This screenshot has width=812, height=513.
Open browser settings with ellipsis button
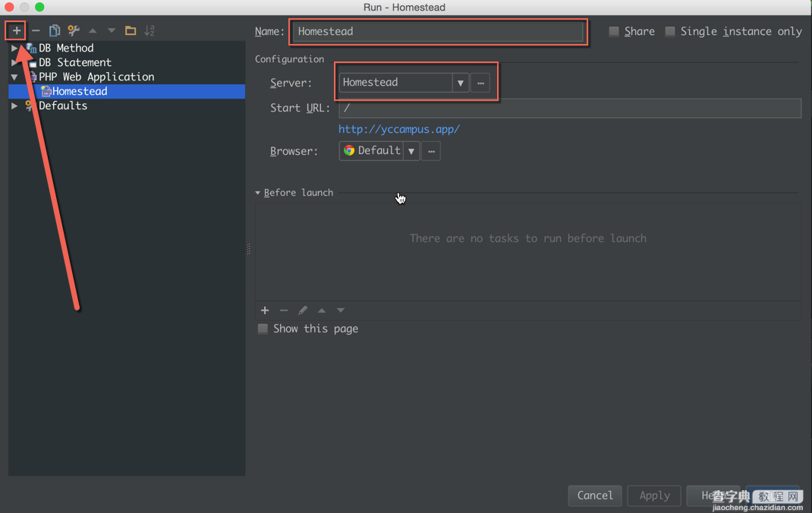[x=431, y=151]
